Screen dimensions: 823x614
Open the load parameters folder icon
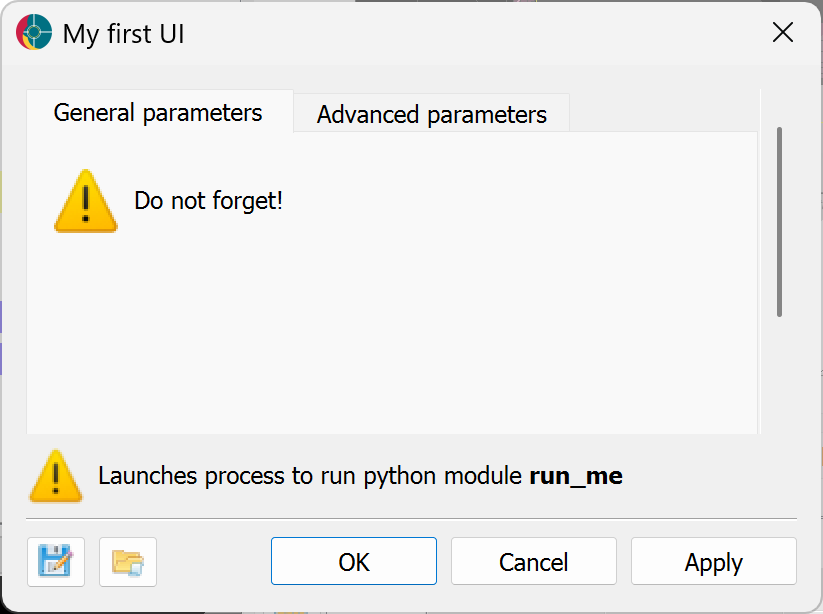click(128, 562)
